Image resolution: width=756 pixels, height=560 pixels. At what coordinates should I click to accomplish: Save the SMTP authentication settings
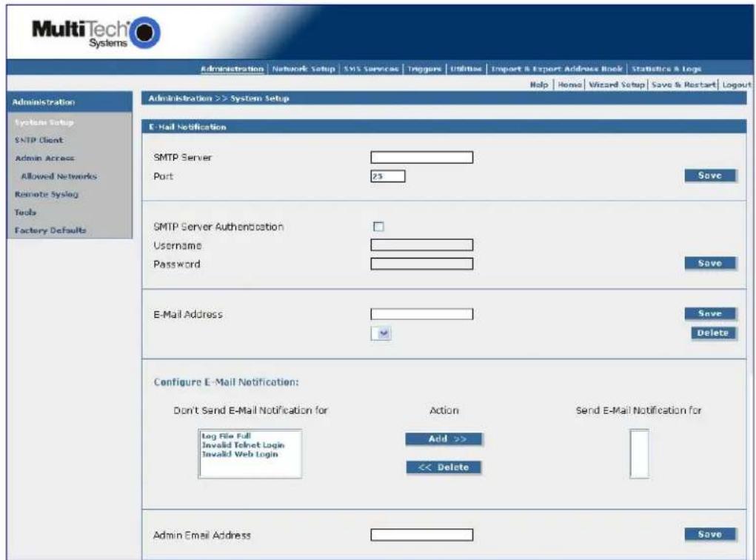click(710, 264)
